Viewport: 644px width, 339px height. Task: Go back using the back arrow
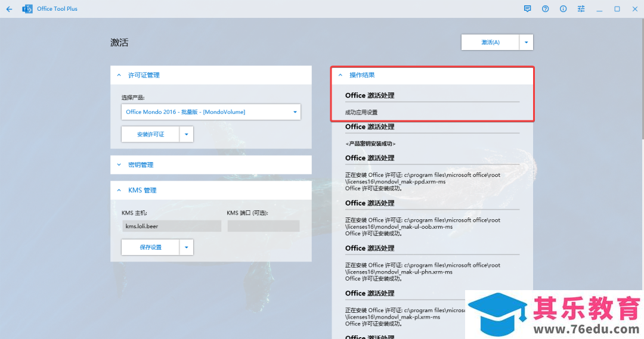coord(9,8)
